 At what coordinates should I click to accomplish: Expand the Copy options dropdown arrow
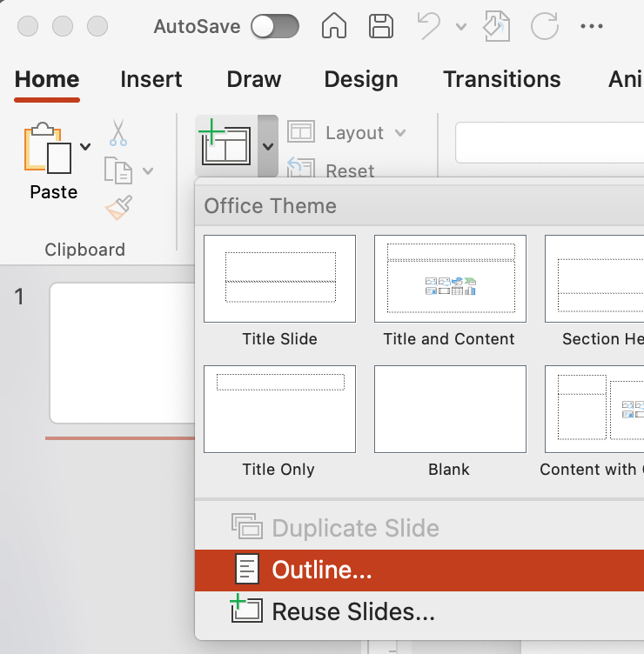[148, 170]
